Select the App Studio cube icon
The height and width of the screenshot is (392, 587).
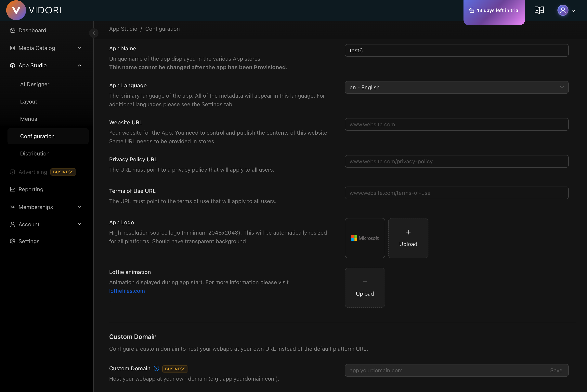13,65
